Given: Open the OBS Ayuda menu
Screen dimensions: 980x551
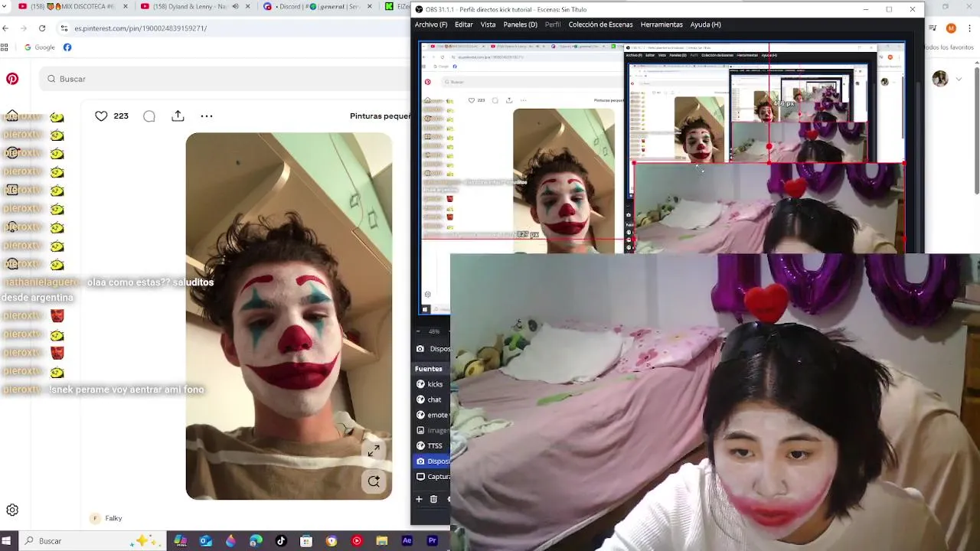Looking at the screenshot, I should (x=705, y=24).
